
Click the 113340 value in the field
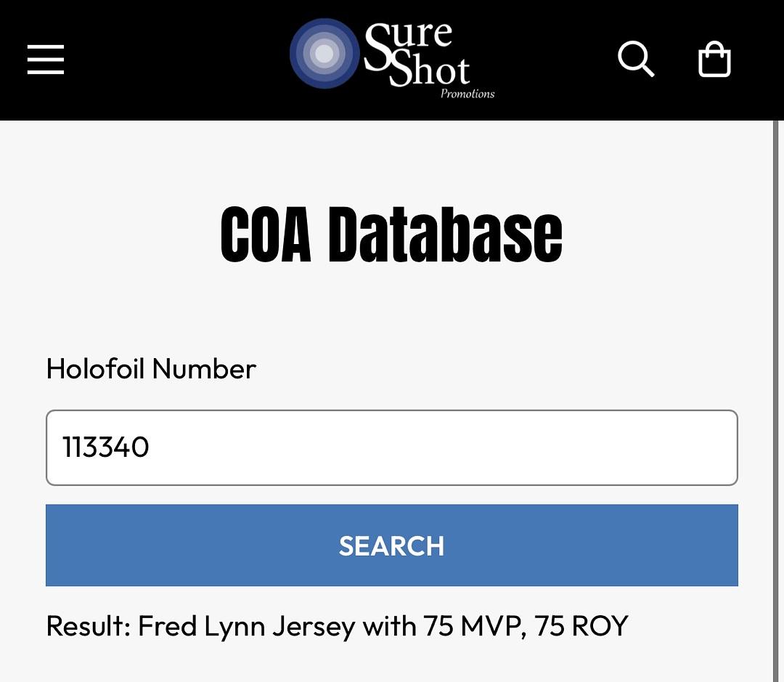pos(106,447)
